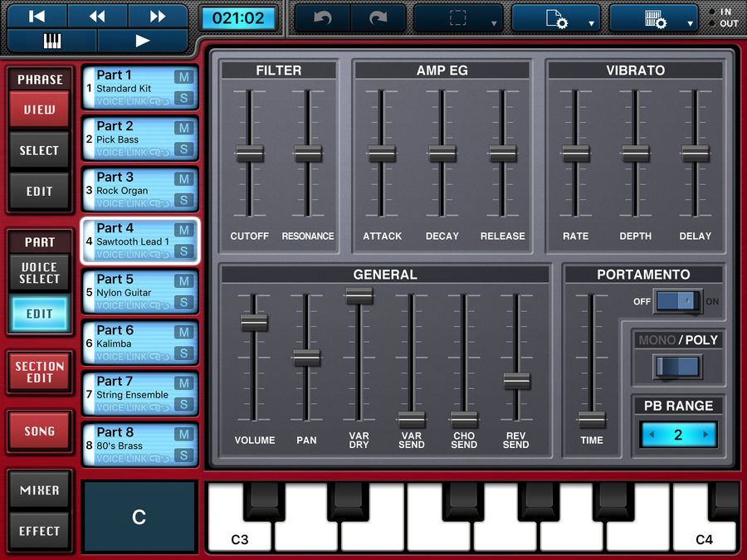
Task: Open the file settings dropdown
Action: pos(555,18)
